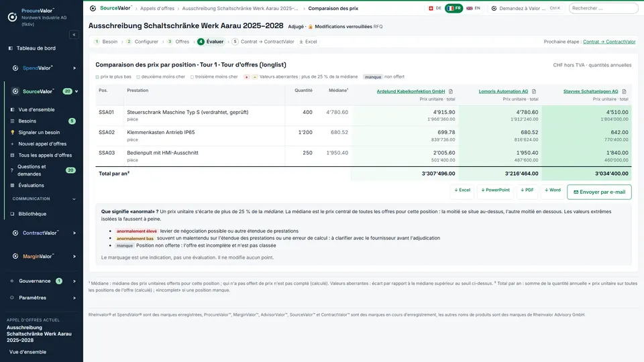Switch language to DE
Image resolution: width=644 pixels, height=362 pixels.
point(435,8)
